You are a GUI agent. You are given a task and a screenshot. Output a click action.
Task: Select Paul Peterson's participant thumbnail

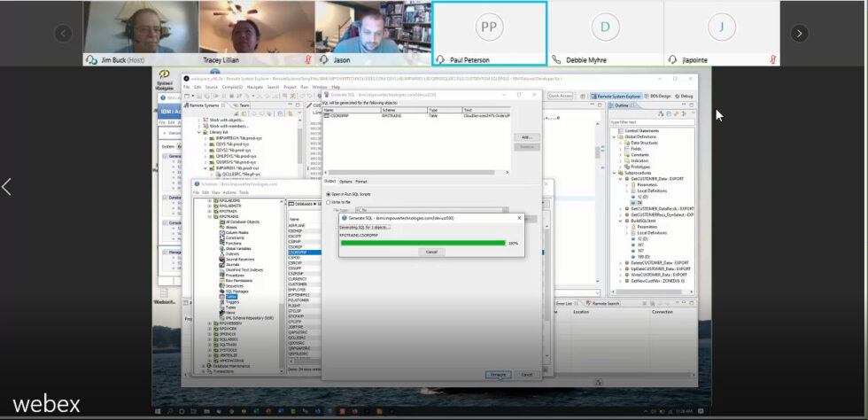click(489, 33)
